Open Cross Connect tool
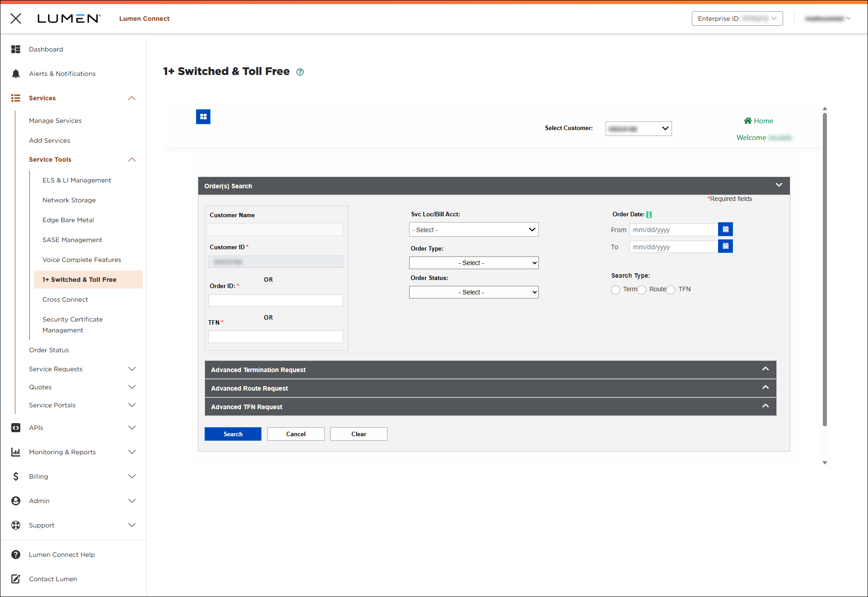The image size is (868, 597). click(65, 299)
